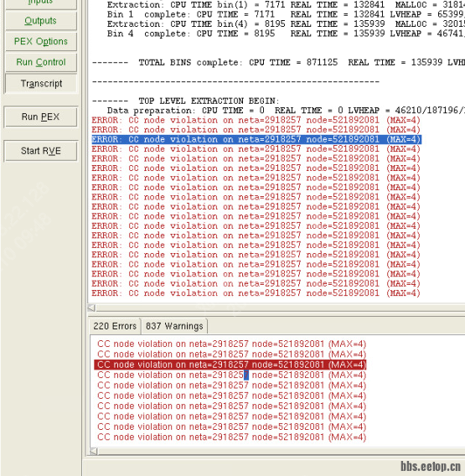Switch to the 220 Errors tab
This screenshot has width=465, height=476.
[x=115, y=326]
